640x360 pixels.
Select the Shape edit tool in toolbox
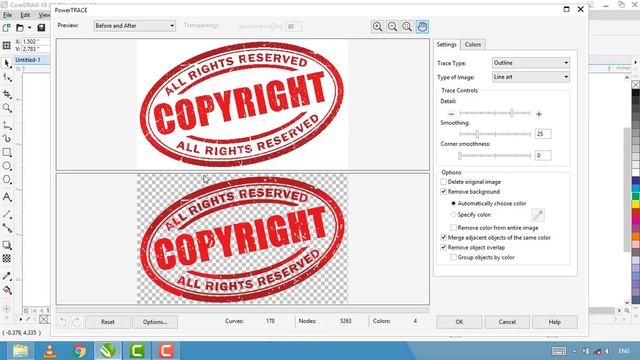[7, 77]
